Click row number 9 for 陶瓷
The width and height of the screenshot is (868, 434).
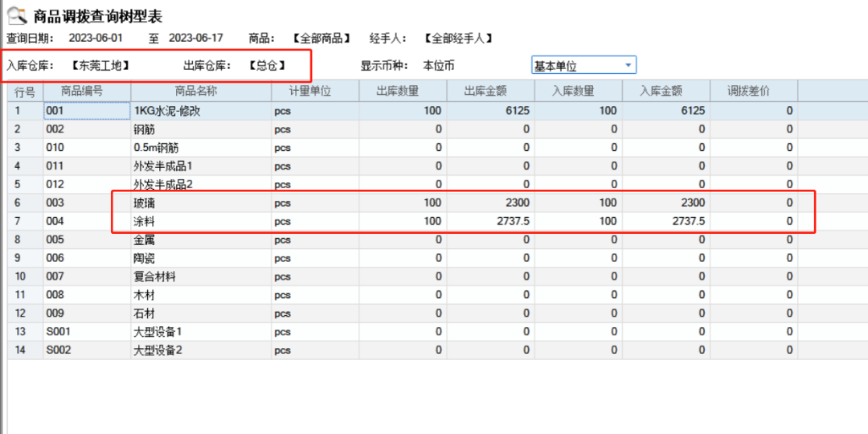tap(24, 258)
